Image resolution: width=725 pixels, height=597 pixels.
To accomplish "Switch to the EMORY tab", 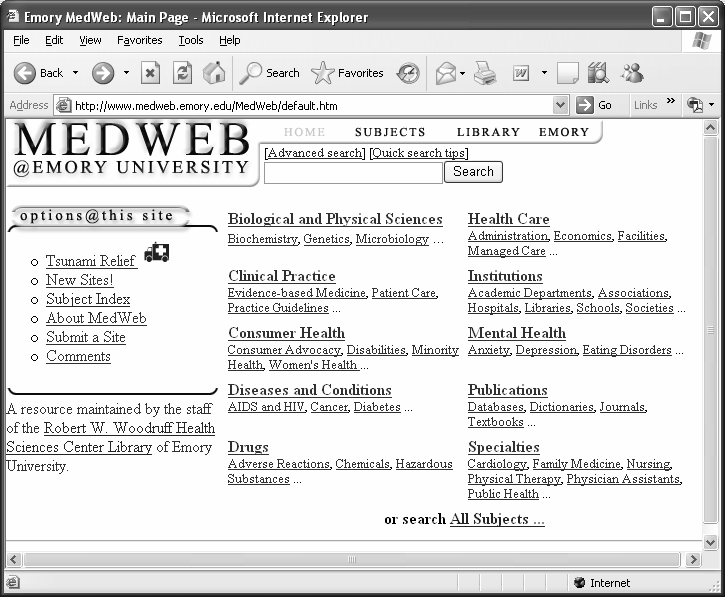I will (564, 132).
